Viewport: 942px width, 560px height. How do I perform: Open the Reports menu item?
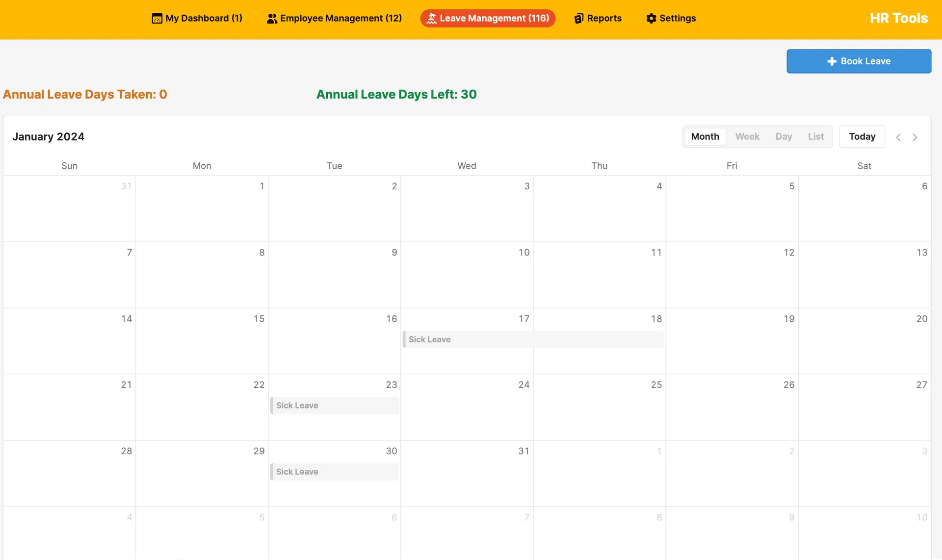(x=598, y=19)
